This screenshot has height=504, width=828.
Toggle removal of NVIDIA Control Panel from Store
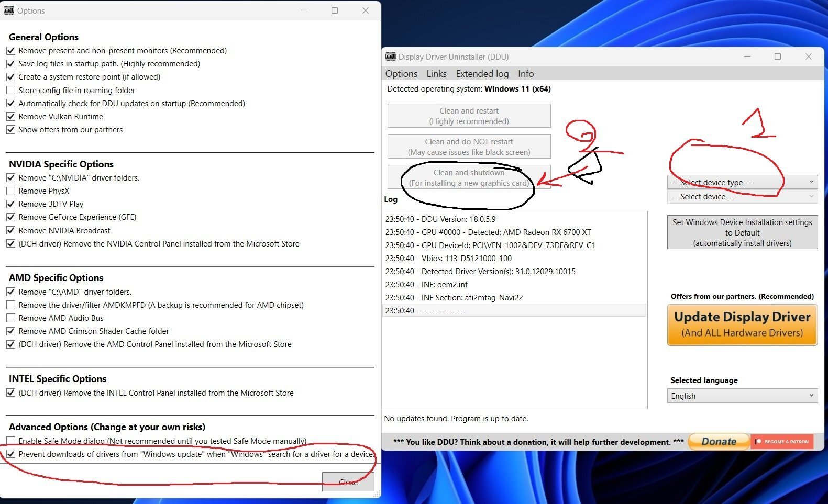coord(11,244)
